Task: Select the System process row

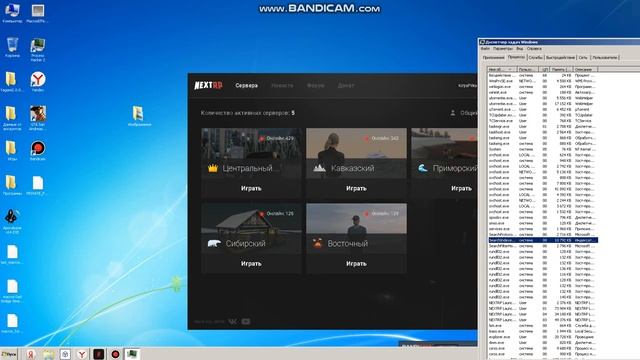Action: [543, 149]
